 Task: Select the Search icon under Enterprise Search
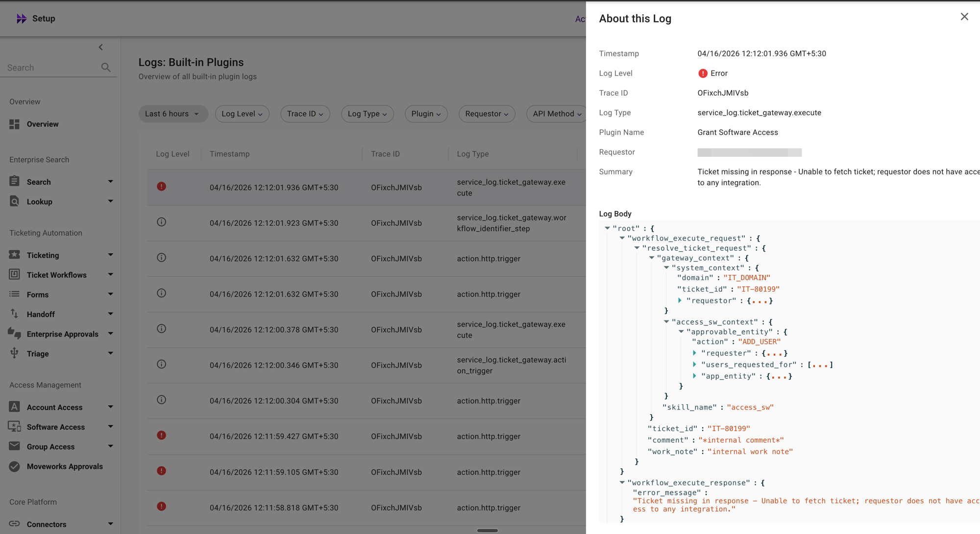tap(15, 181)
